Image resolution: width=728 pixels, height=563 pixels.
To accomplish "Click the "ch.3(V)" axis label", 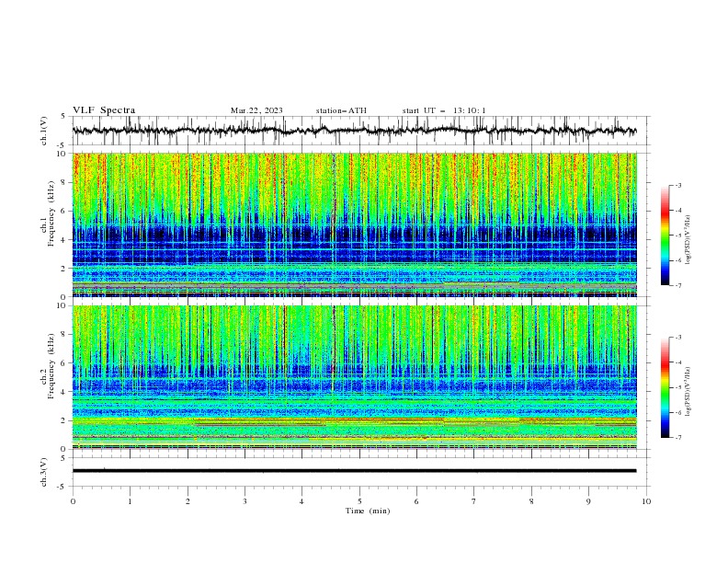I will 44,472.
